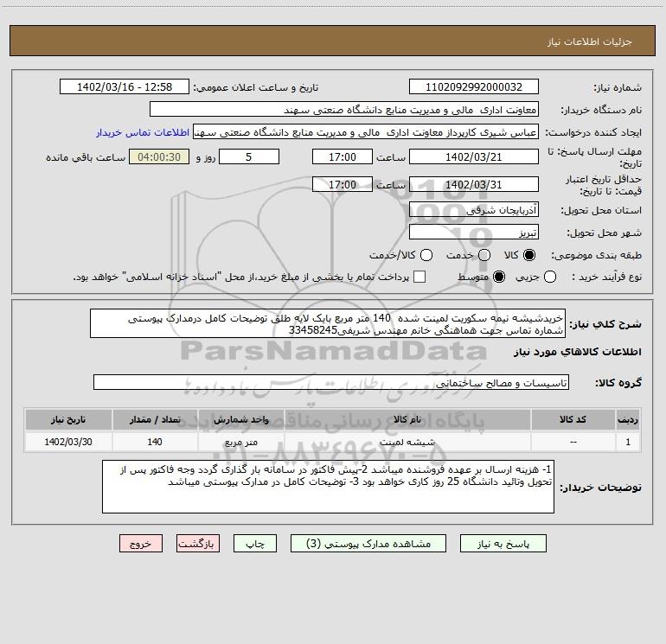
Task: Click column header واحد شمارش
Action: coord(240,420)
